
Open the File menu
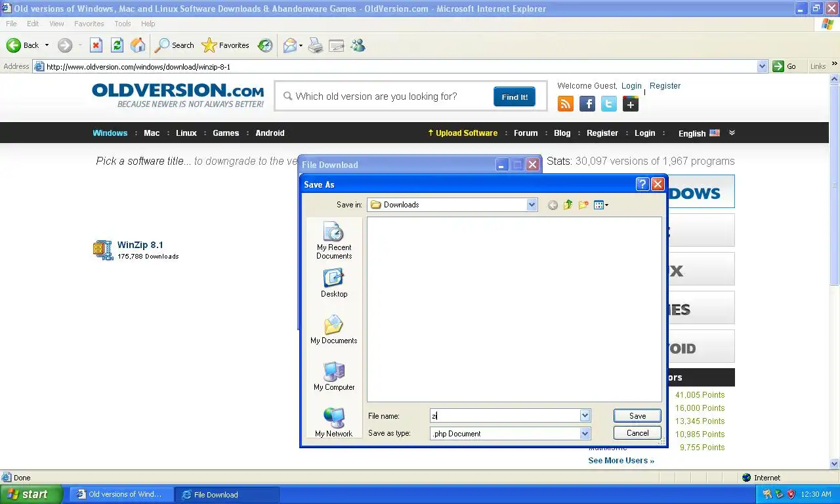[x=11, y=24]
